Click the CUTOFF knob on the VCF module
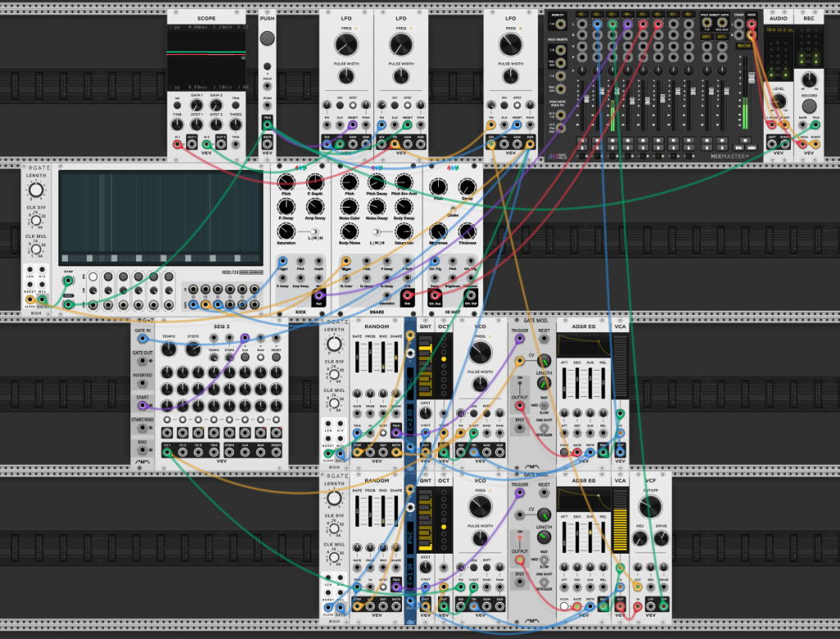The height and width of the screenshot is (639, 840). 651,507
